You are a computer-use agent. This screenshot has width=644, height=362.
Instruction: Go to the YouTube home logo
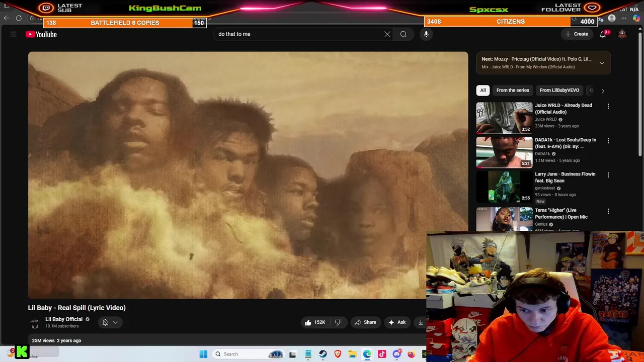click(x=41, y=34)
